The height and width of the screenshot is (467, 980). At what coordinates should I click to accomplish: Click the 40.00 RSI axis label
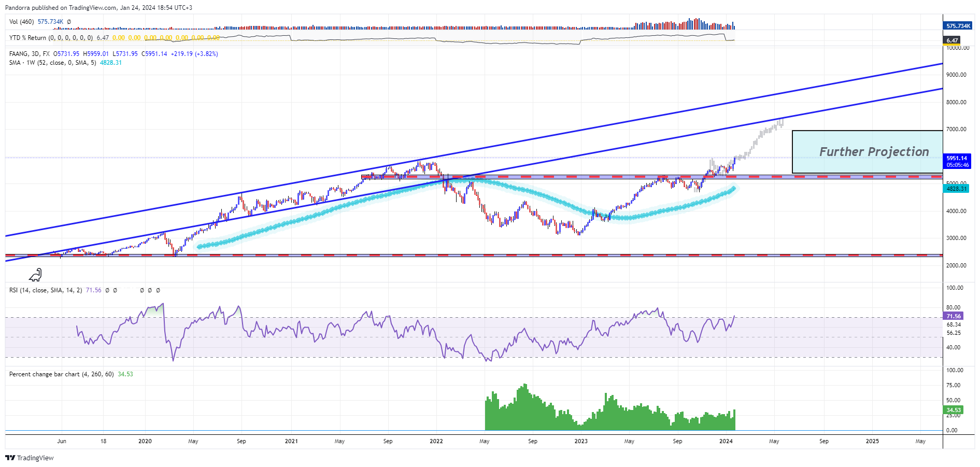(x=954, y=347)
